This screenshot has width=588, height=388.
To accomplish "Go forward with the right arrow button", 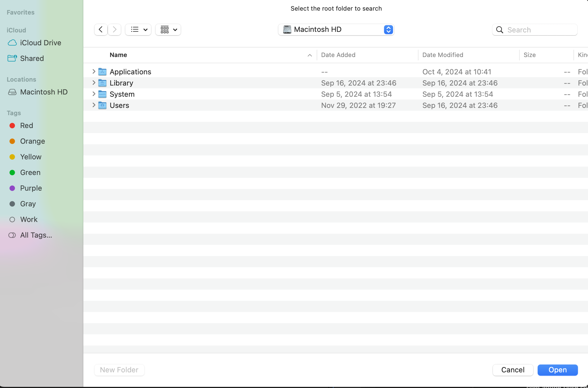I will click(114, 30).
